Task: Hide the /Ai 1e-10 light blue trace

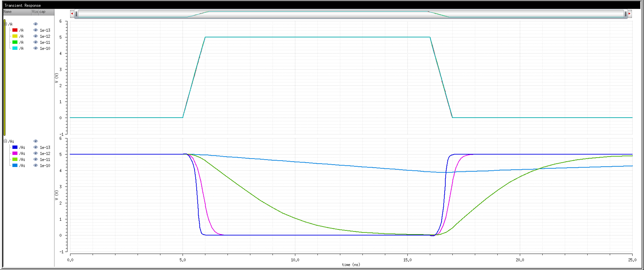Action: pyautogui.click(x=36, y=165)
